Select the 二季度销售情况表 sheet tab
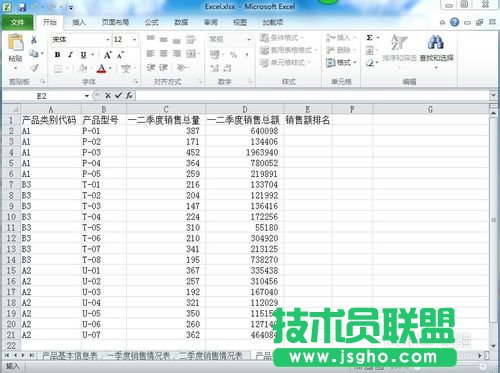The image size is (500, 373). 211,356
